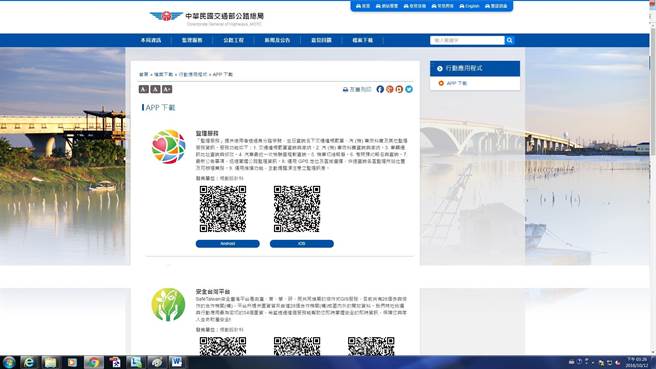Click the keyword search input field
Viewport: 656px width, 369px height.
[x=467, y=40]
